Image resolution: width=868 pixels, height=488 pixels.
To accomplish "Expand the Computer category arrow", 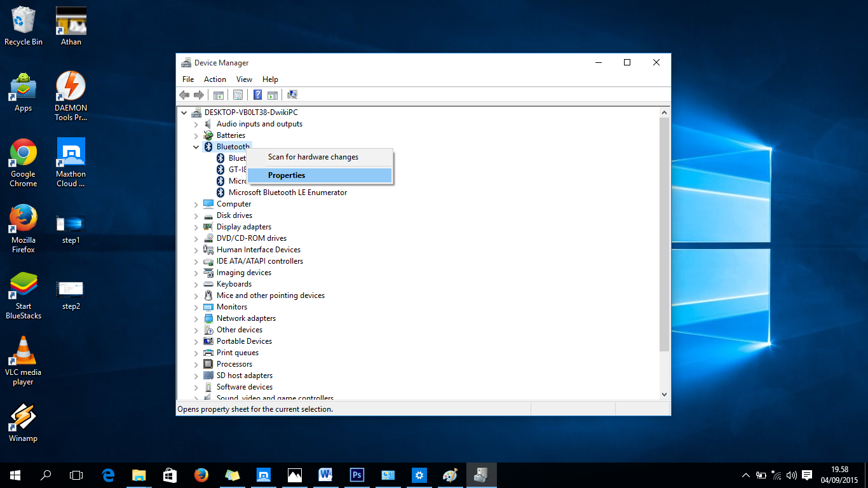I will (x=196, y=204).
